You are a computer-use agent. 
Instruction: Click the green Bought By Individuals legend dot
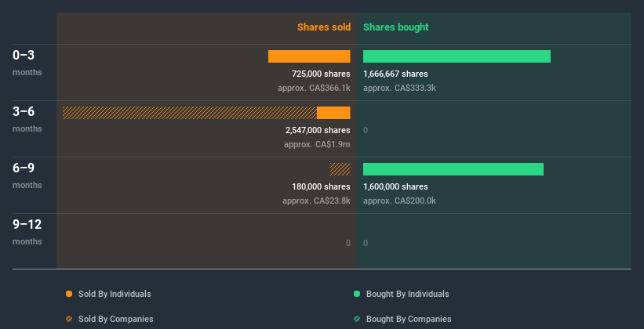pyautogui.click(x=357, y=294)
